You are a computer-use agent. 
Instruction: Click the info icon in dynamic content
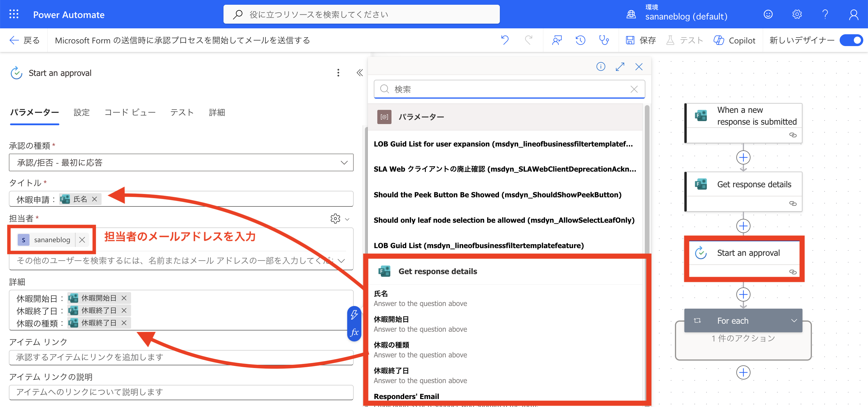click(x=601, y=66)
